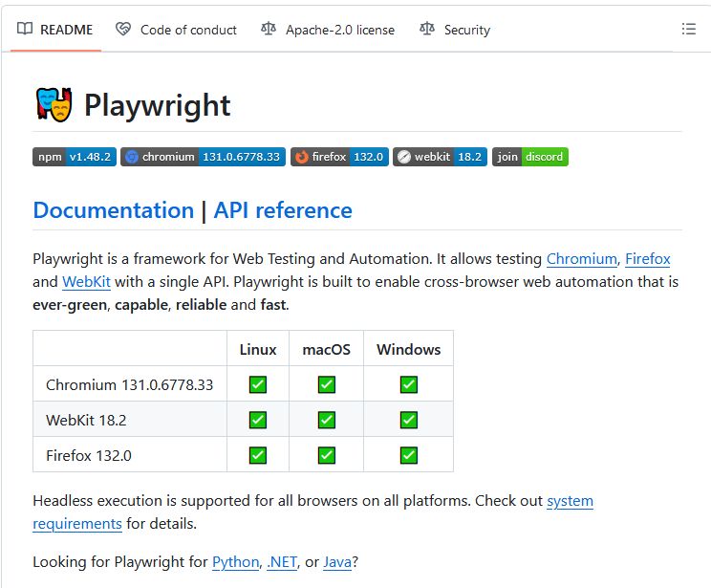Click the Firefox Linux green checkmark

coord(258,455)
